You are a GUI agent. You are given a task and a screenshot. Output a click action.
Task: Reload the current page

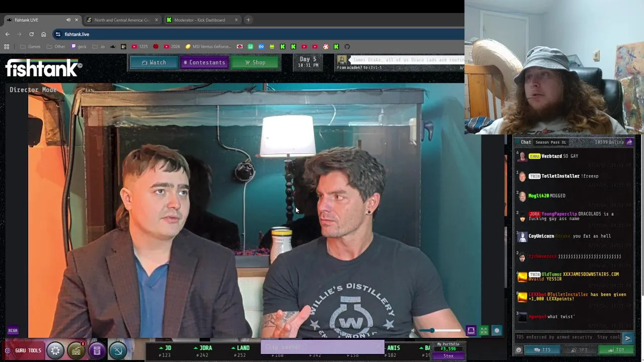pos(31,34)
